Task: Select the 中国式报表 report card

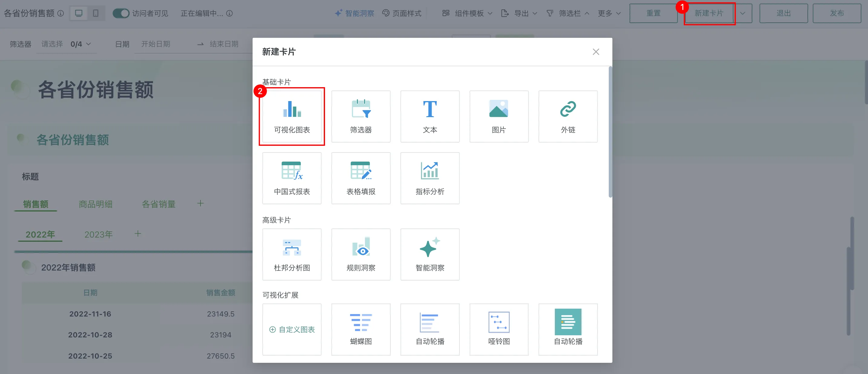Action: click(292, 178)
